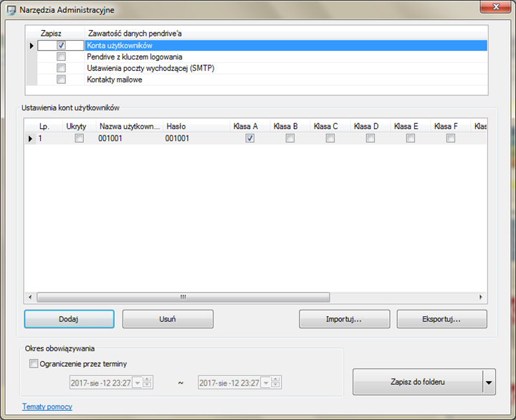Click the Hasło field showing 001001

(196, 138)
